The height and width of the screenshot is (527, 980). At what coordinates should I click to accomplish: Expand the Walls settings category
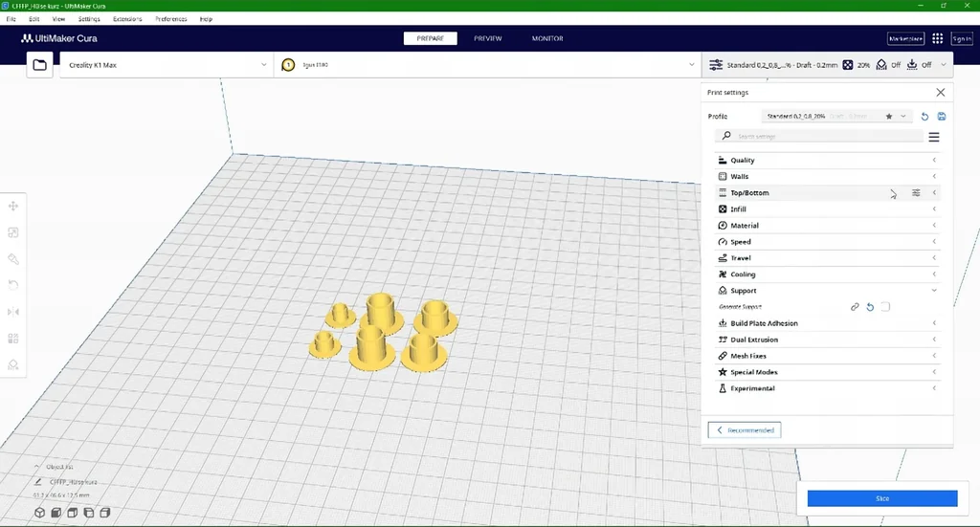pos(827,177)
